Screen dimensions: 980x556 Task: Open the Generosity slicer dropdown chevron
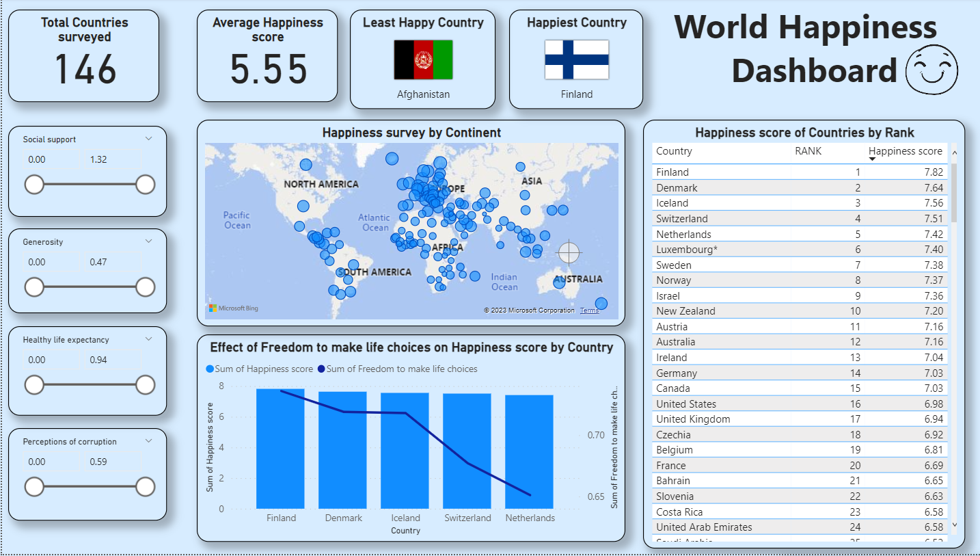tap(149, 241)
